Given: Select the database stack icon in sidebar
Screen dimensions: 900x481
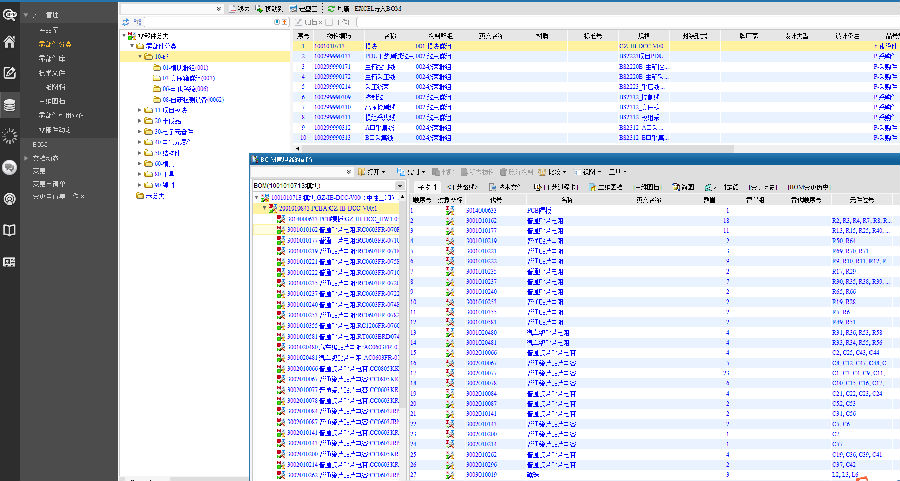Looking at the screenshot, I should (x=10, y=104).
